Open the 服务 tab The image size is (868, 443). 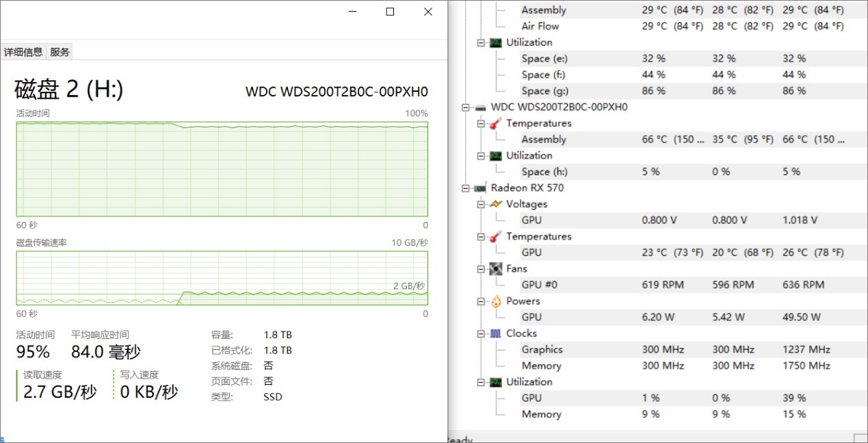coord(60,52)
